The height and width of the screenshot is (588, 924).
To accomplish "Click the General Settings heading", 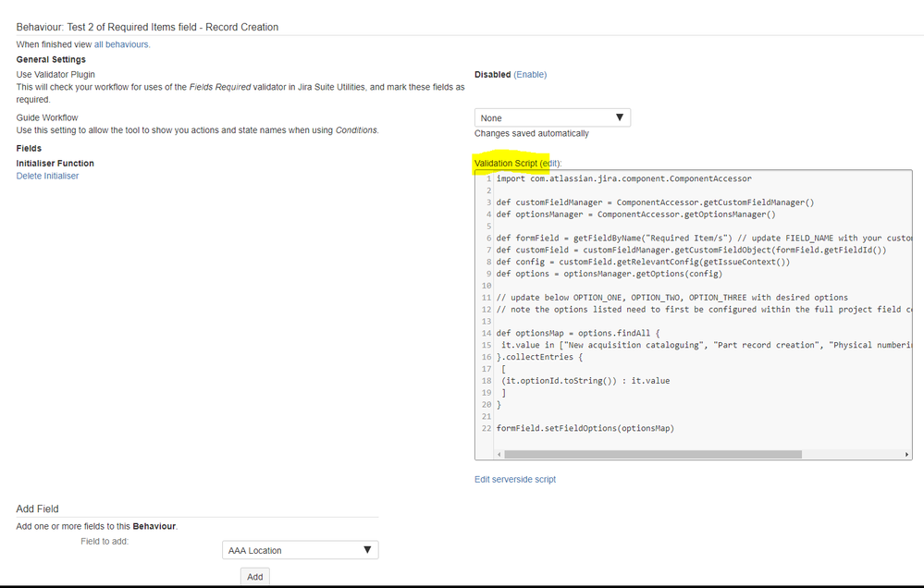I will (x=51, y=59).
